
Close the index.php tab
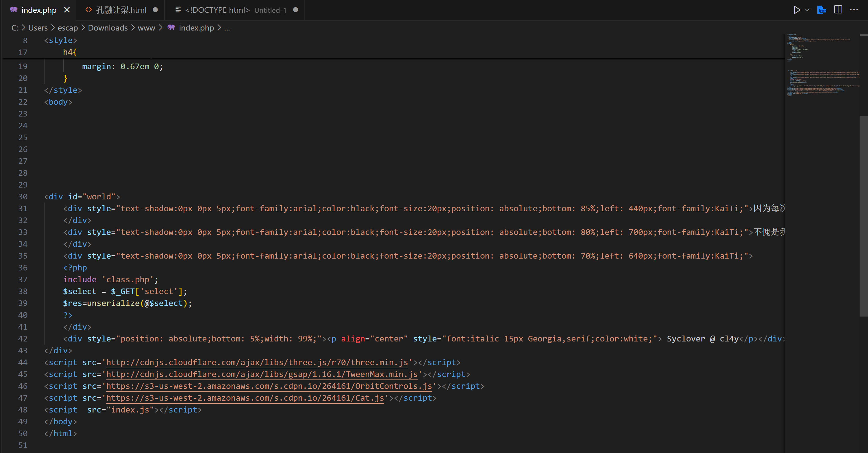(67, 10)
